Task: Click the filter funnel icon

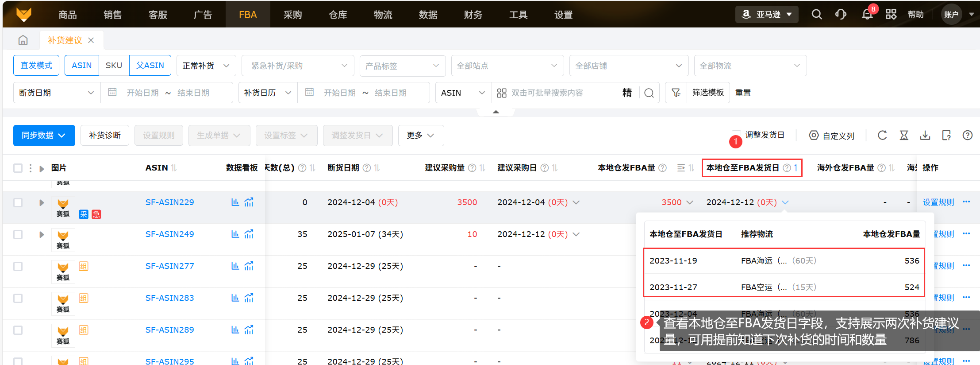Action: pyautogui.click(x=676, y=93)
